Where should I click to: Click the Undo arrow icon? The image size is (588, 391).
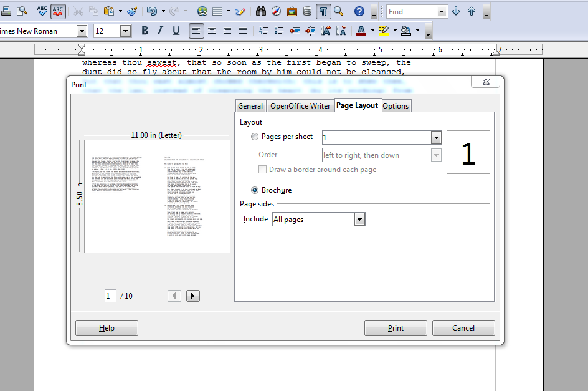pyautogui.click(x=152, y=11)
